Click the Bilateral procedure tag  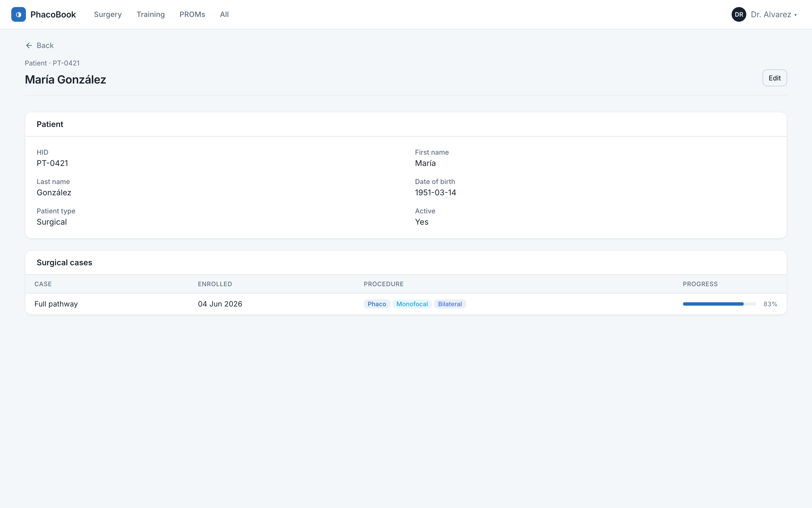coord(450,304)
